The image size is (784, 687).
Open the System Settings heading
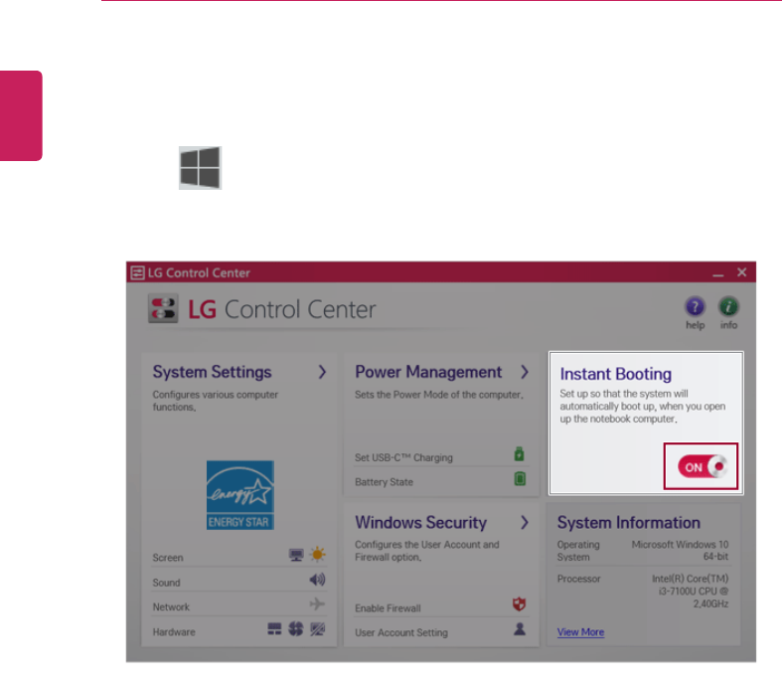click(x=212, y=372)
